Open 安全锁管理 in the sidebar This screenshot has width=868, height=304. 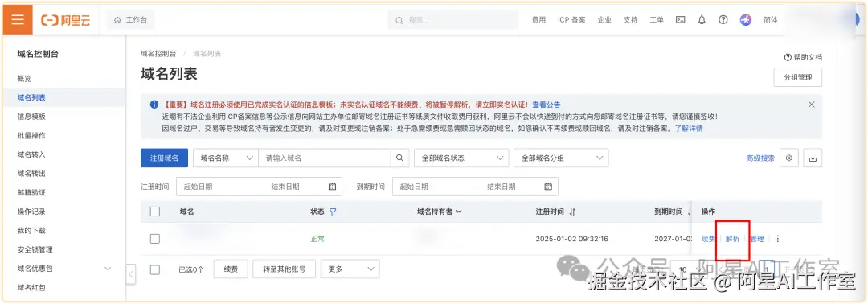pyautogui.click(x=35, y=250)
